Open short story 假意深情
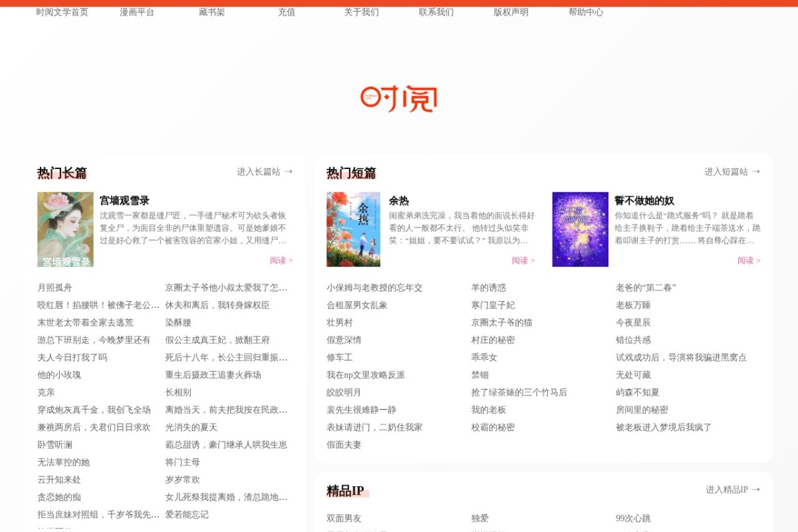The width and height of the screenshot is (798, 532). (x=344, y=340)
